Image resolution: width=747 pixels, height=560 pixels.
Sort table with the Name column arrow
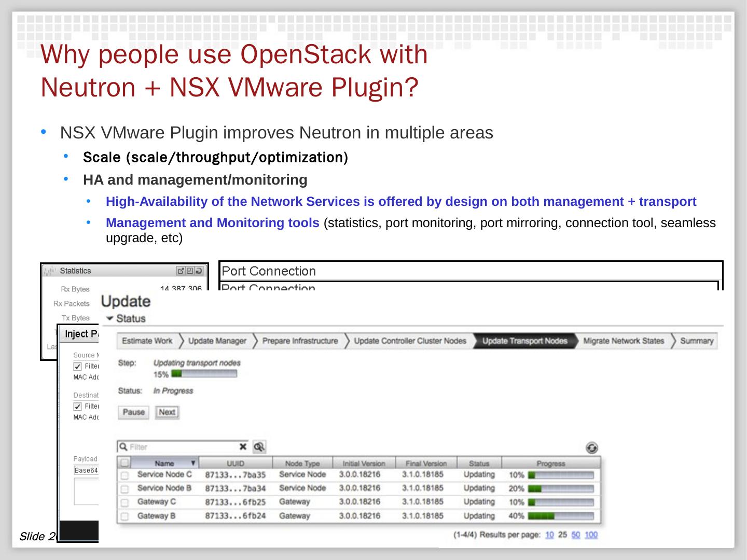tap(193, 463)
